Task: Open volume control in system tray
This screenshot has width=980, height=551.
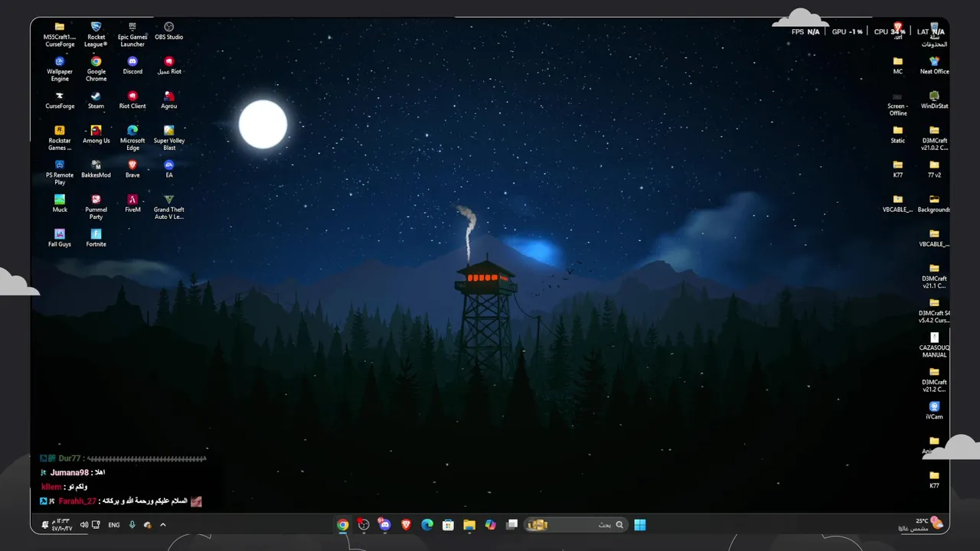Action: 84,525
